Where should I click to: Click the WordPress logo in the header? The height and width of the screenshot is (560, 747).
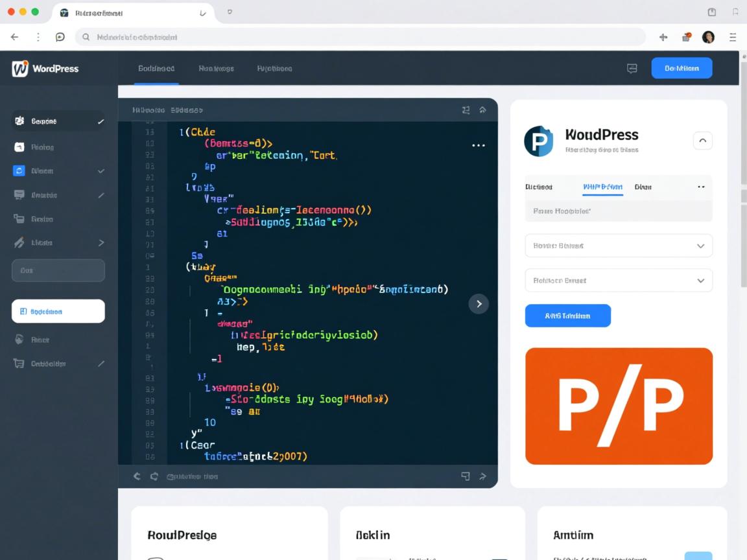coord(19,68)
